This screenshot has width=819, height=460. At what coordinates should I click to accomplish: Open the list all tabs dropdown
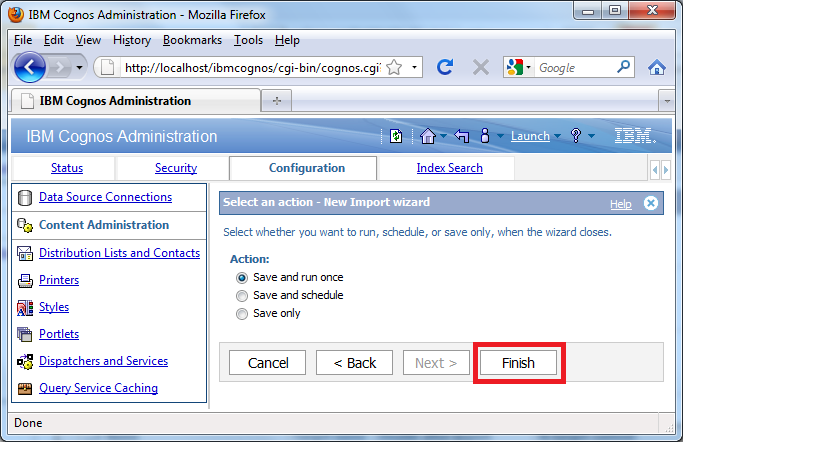click(667, 101)
